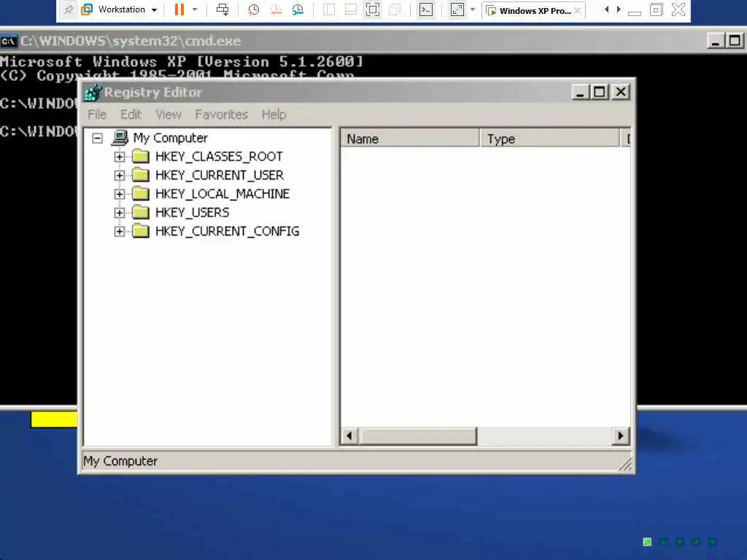
Task: Open the Edit menu in Registry Editor
Action: (131, 114)
